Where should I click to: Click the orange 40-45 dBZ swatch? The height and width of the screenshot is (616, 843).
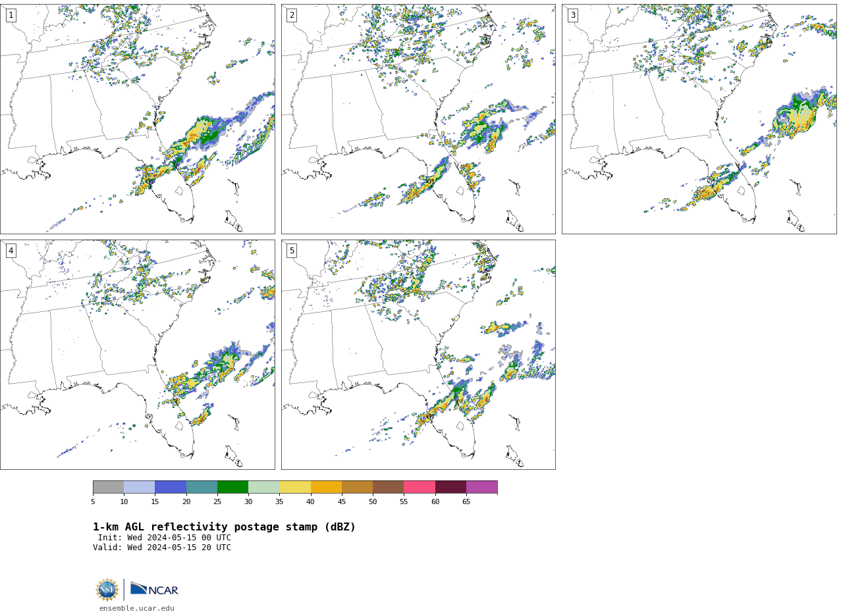point(326,487)
